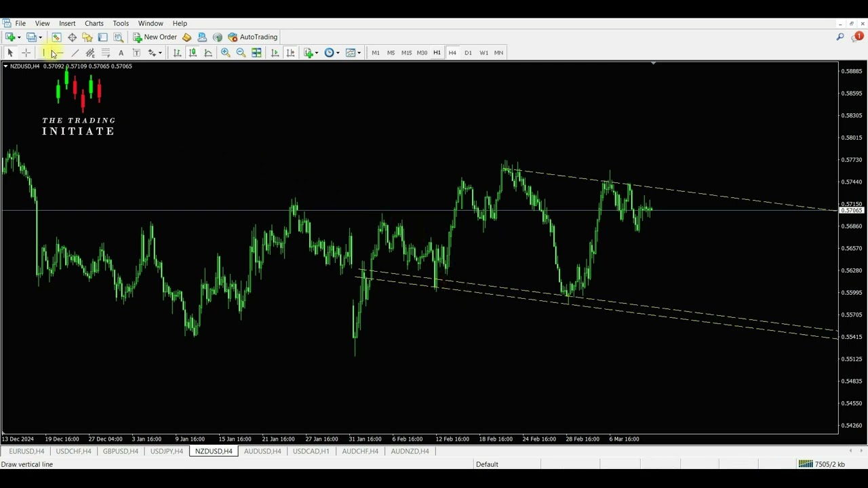Tile chart windows with grid icon

point(256,53)
